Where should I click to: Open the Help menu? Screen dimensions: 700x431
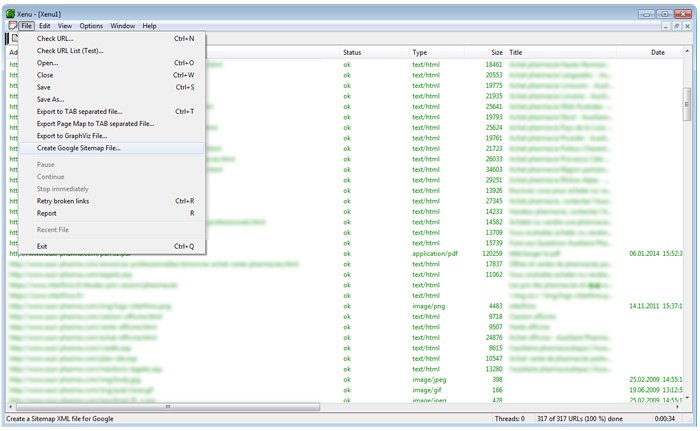[150, 26]
